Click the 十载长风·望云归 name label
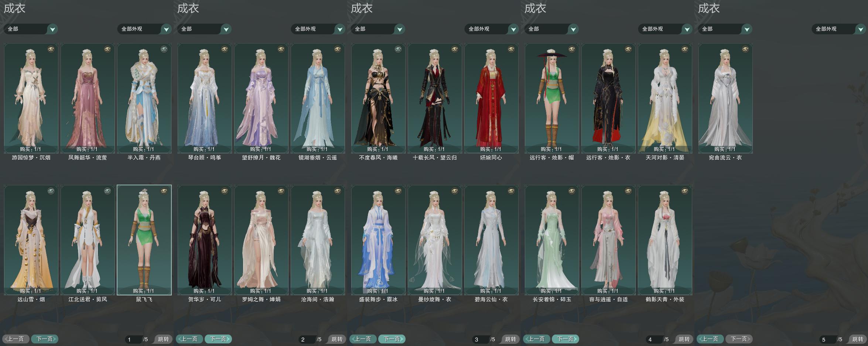 click(x=435, y=158)
